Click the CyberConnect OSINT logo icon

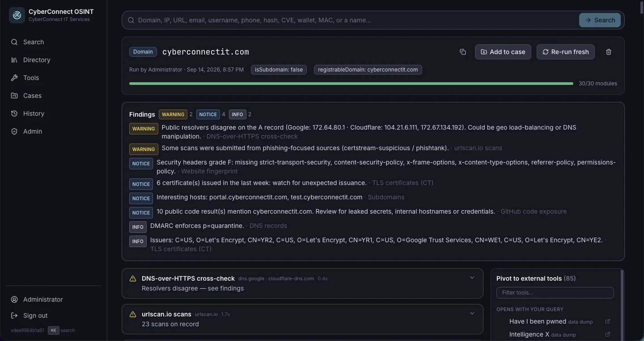pyautogui.click(x=17, y=15)
